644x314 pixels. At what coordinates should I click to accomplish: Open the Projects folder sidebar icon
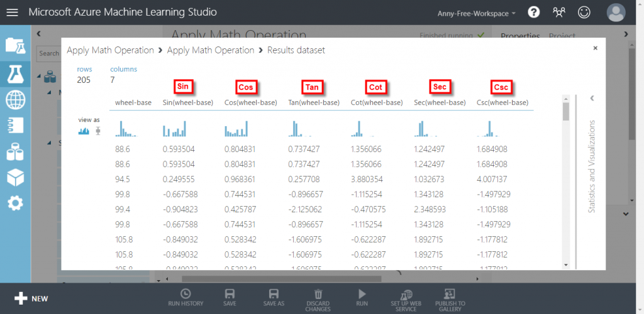pyautogui.click(x=15, y=45)
